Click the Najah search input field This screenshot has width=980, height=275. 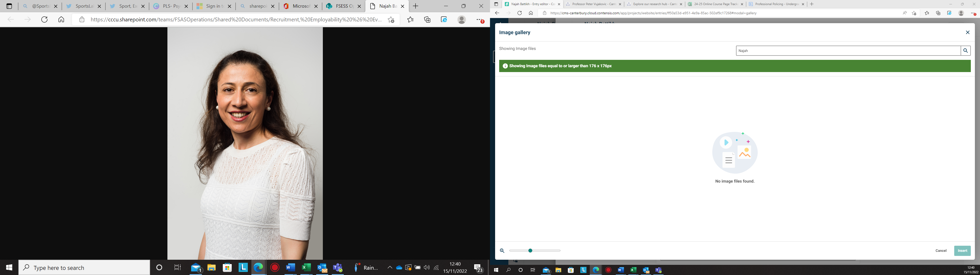click(848, 50)
